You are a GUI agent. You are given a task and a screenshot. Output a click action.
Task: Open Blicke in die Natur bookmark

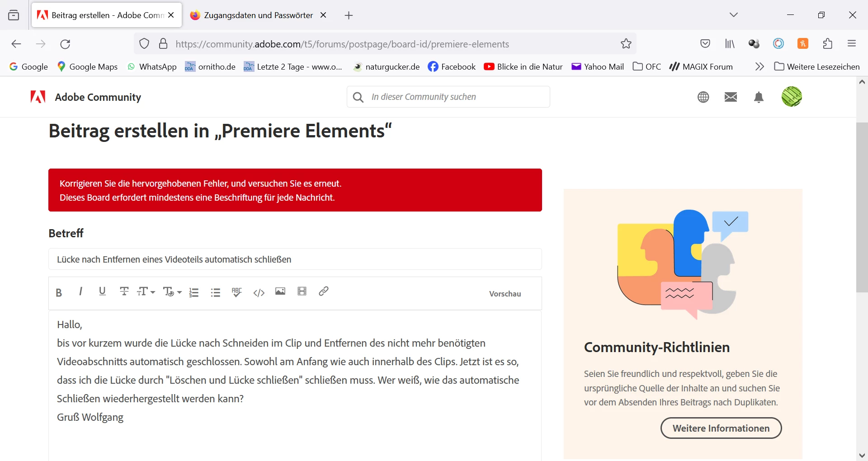[x=523, y=67]
